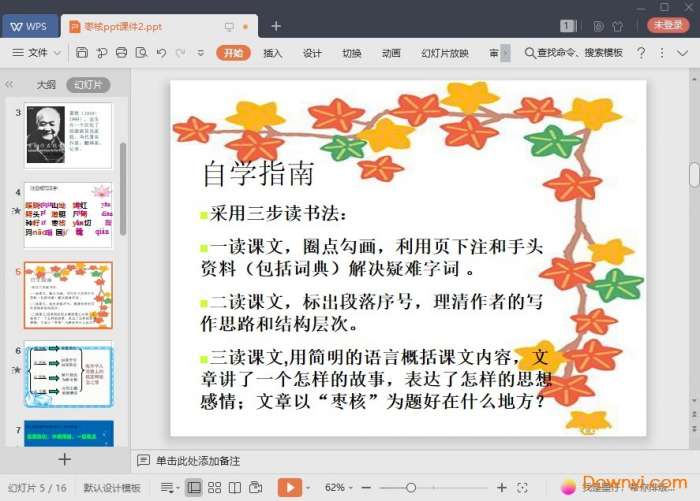Select the 开始 ribbon tab
The height and width of the screenshot is (501, 700).
(x=233, y=53)
